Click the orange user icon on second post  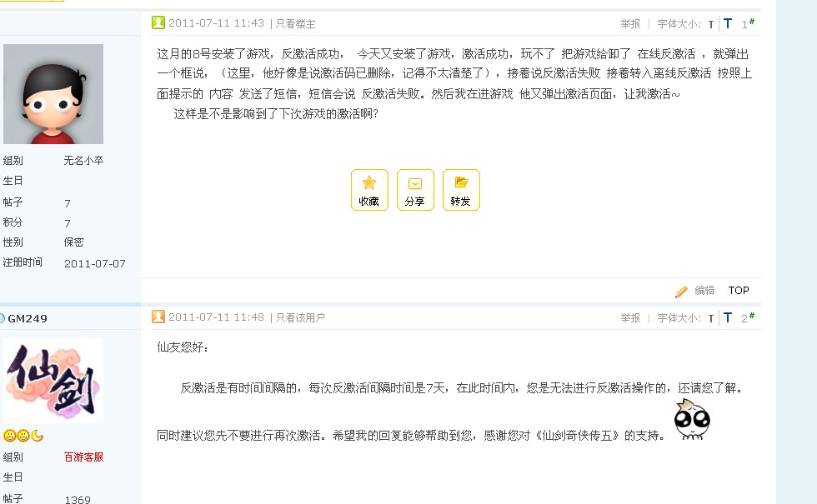pyautogui.click(x=158, y=317)
